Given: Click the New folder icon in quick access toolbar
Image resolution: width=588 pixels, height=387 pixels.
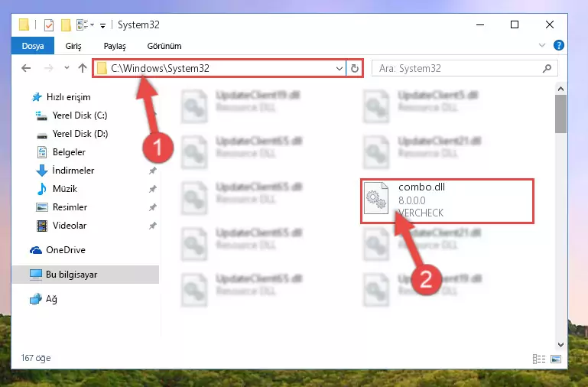Looking at the screenshot, I should click(x=66, y=25).
